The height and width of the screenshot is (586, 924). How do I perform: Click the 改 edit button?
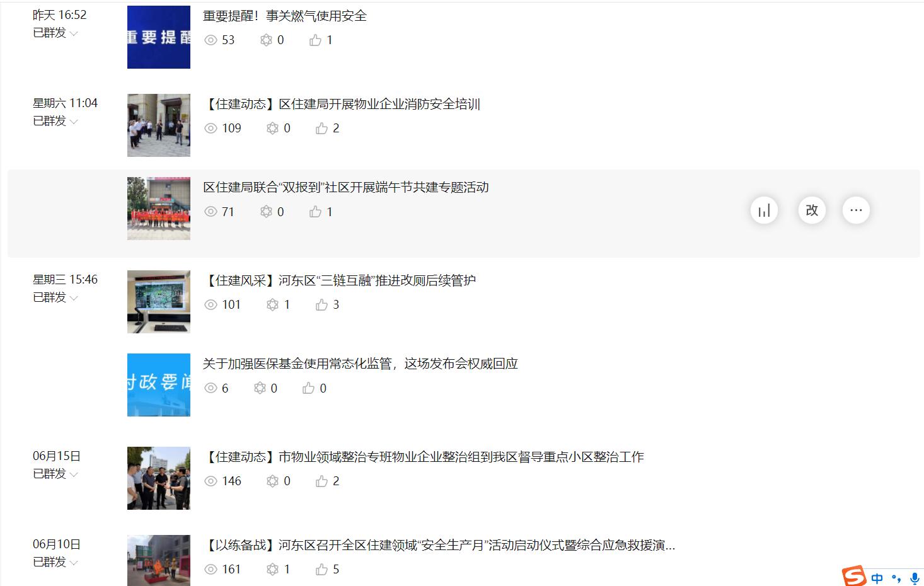(812, 210)
